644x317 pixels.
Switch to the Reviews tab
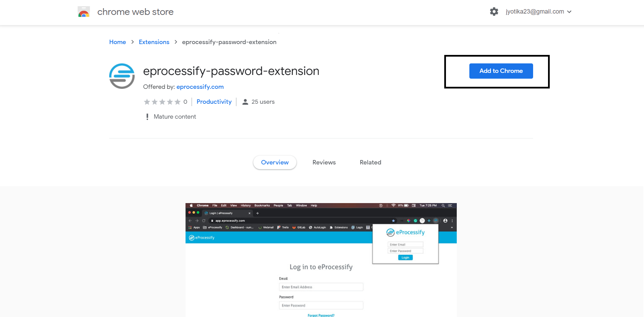(324, 162)
